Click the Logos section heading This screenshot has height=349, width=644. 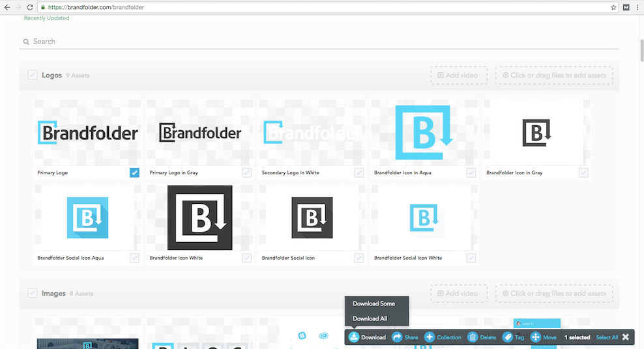click(x=51, y=75)
